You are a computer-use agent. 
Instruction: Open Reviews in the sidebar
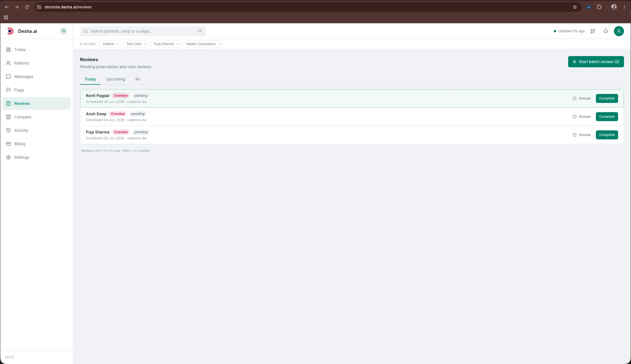[x=36, y=103]
